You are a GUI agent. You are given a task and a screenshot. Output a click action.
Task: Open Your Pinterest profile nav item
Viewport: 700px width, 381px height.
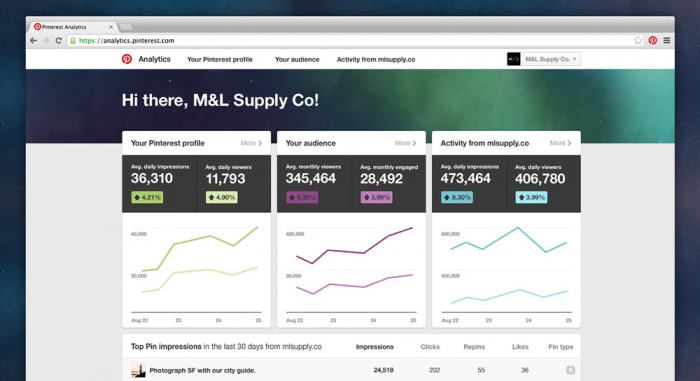(220, 59)
